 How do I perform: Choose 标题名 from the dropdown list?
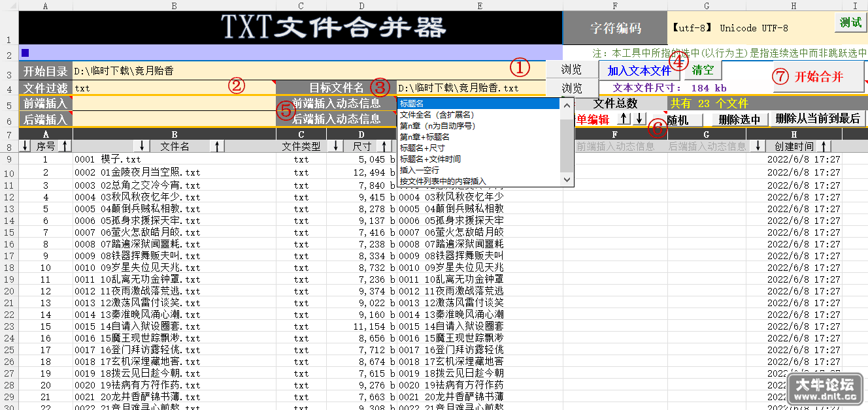point(478,103)
